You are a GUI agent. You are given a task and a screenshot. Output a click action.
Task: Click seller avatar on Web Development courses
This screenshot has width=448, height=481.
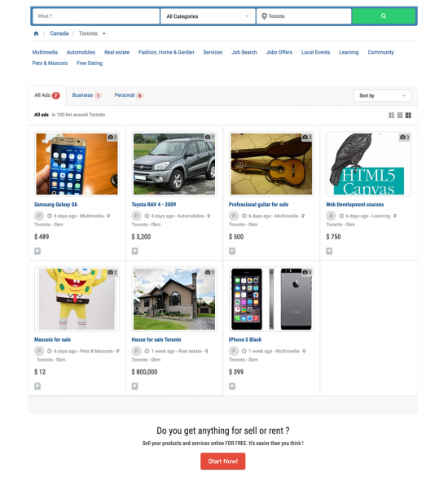pos(331,216)
